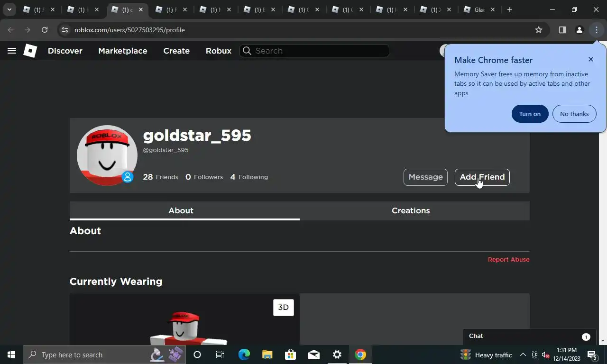Click Turn on for Memory Saver

coord(530,114)
